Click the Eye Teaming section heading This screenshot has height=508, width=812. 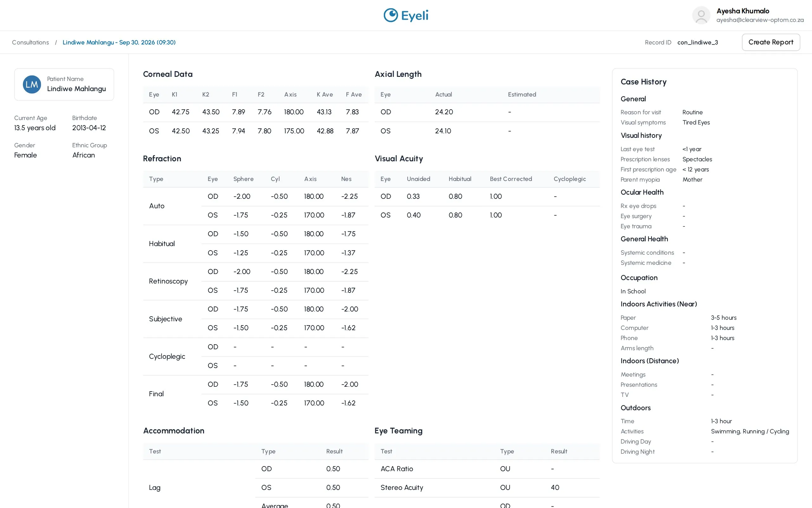[398, 431]
